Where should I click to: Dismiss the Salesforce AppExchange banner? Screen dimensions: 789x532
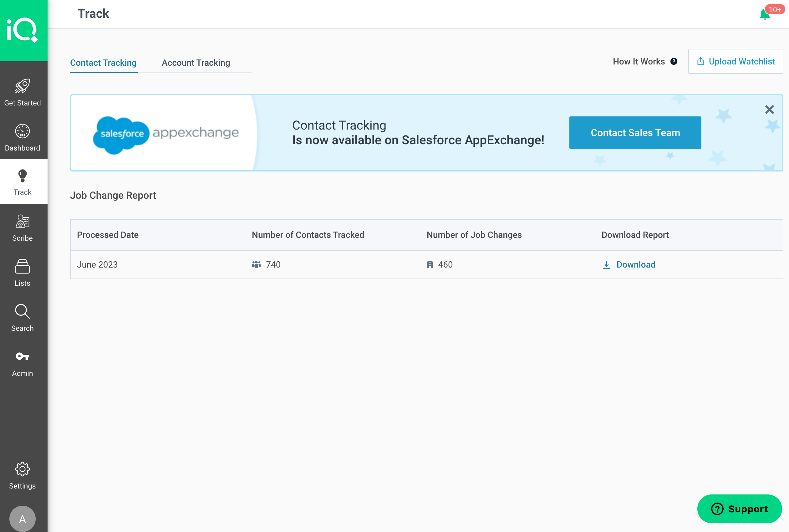click(x=769, y=110)
